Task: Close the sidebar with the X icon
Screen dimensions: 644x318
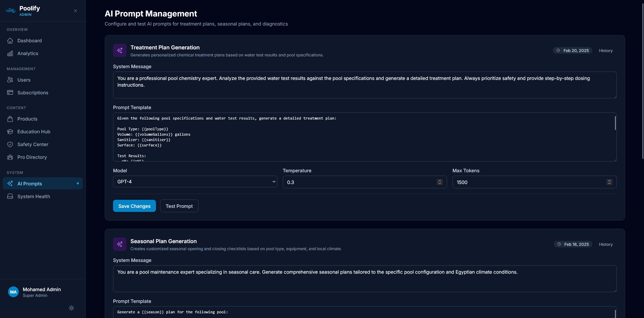Action: click(x=75, y=11)
